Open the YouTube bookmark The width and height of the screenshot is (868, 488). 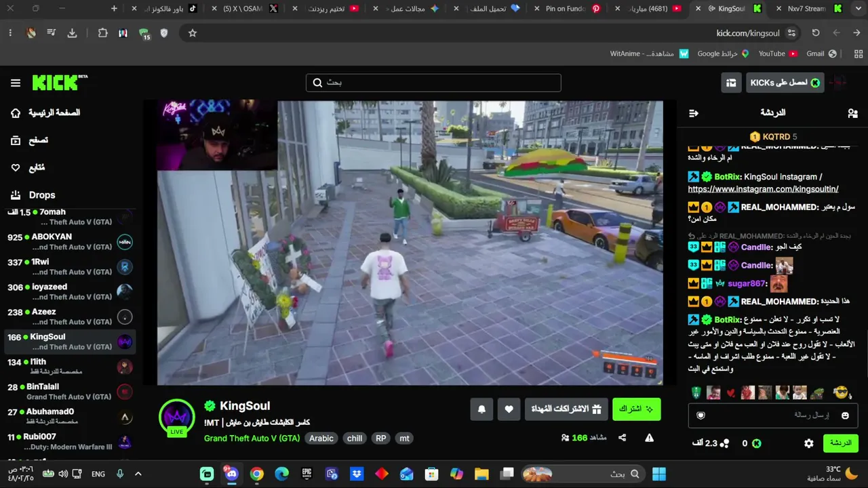click(778, 54)
